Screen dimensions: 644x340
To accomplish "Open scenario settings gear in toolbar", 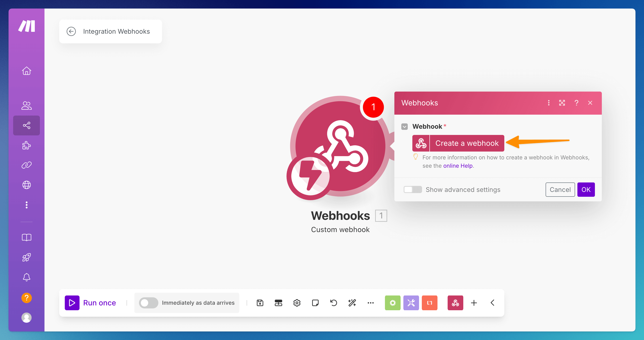I will point(297,303).
